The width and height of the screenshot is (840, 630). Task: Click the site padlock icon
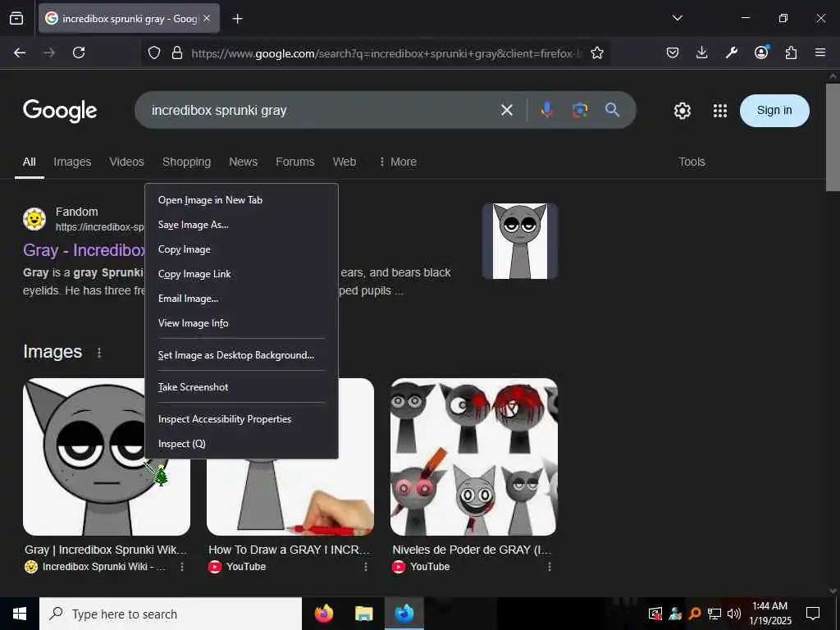(177, 53)
